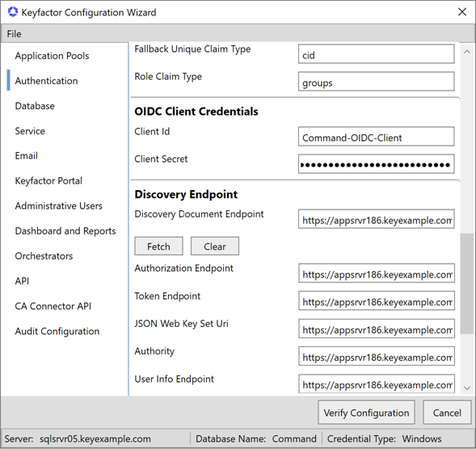Click the scroll up arrow on scrollbar
Screen dimensions: 476x449
(x=467, y=52)
